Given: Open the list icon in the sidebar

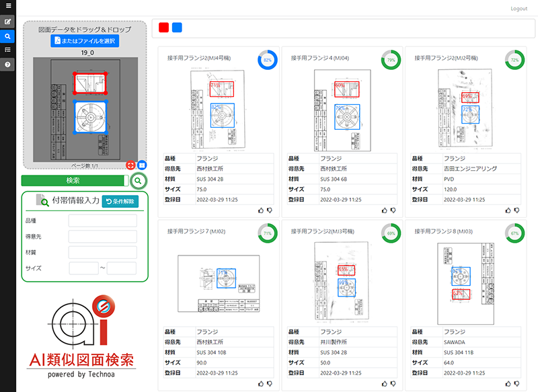Looking at the screenshot, I should [x=7, y=50].
